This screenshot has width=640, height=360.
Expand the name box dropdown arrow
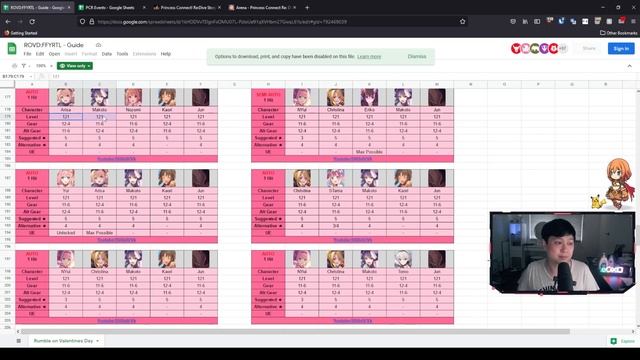[x=31, y=76]
